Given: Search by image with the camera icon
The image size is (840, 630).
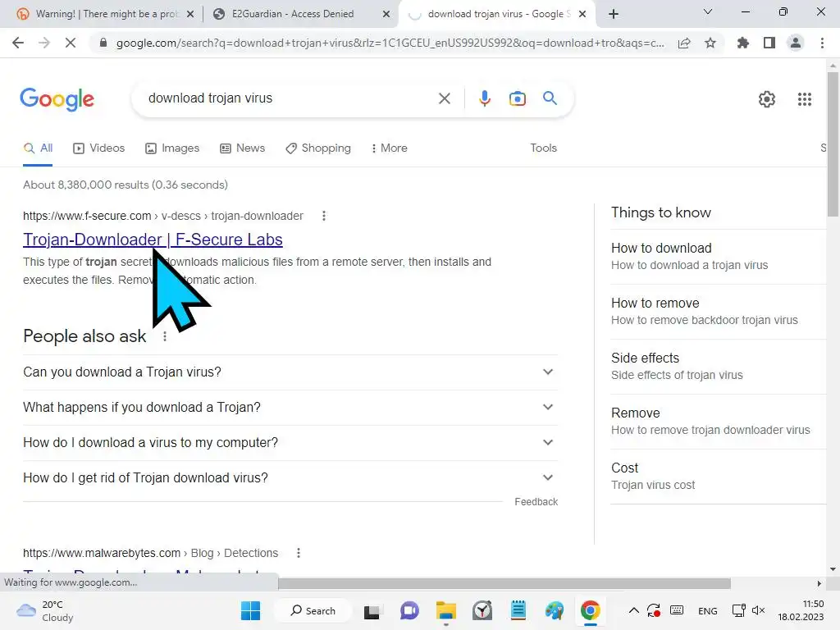Looking at the screenshot, I should pos(517,98).
